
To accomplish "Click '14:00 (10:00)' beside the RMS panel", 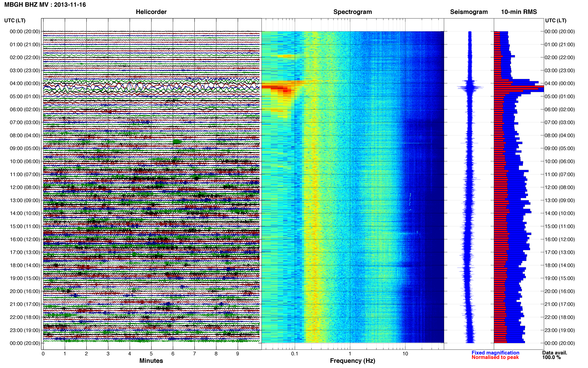I will coord(560,213).
